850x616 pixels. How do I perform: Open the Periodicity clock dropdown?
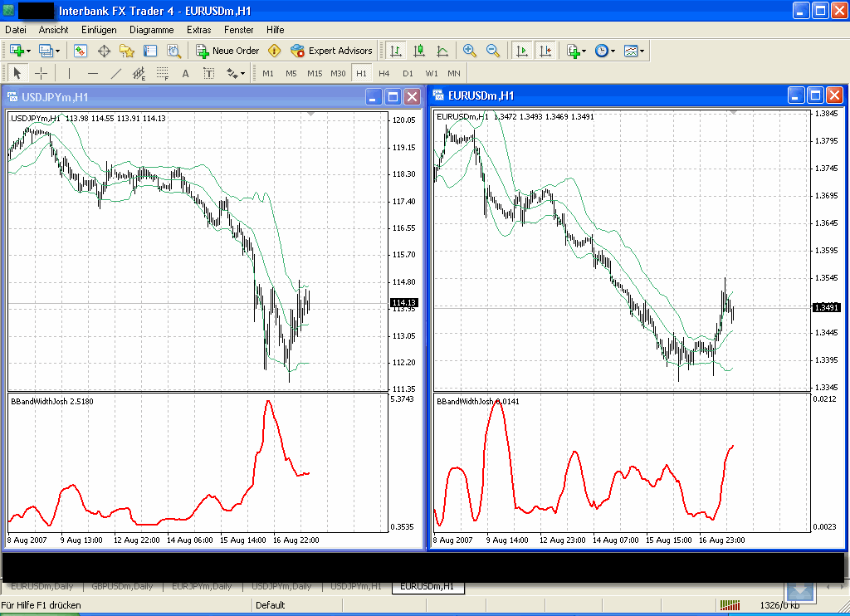pos(613,51)
